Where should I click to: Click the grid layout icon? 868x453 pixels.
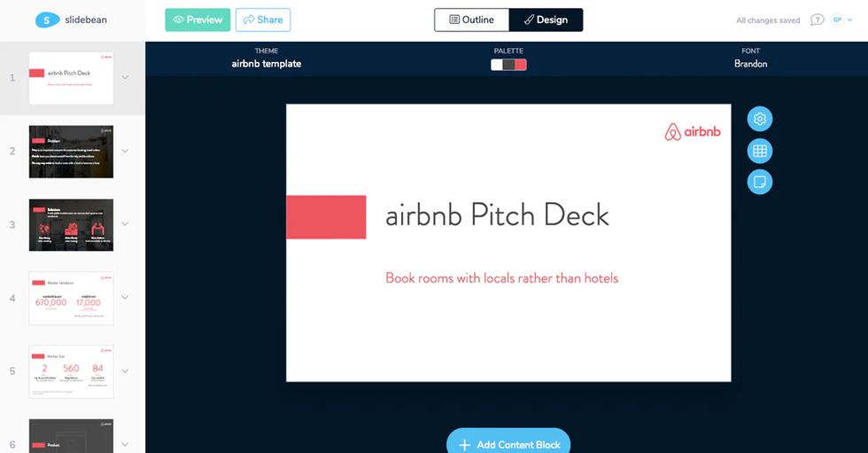click(x=759, y=151)
